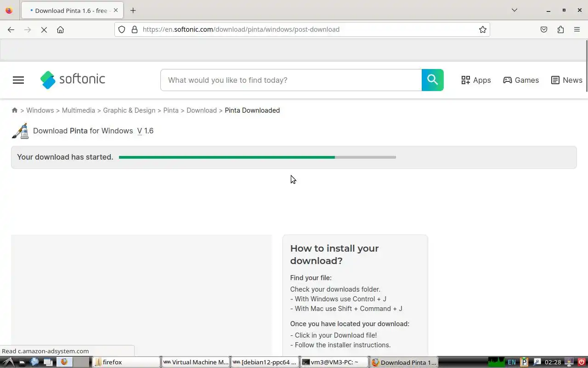Click the "How to install your download?" heading
This screenshot has height=368, width=588.
click(x=334, y=254)
